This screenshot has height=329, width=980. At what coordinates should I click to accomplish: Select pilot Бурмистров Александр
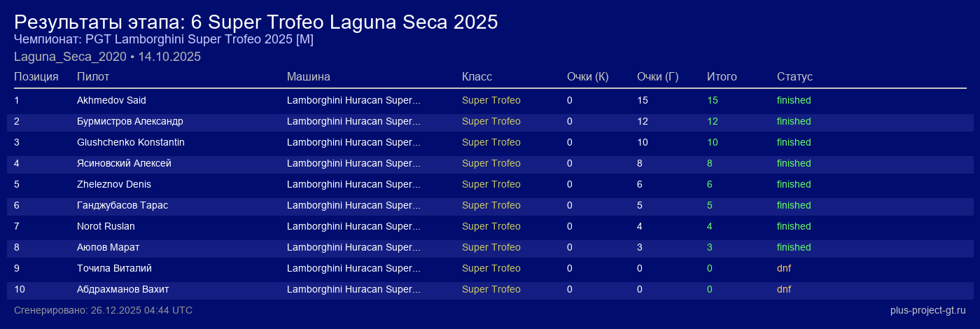coord(129,121)
